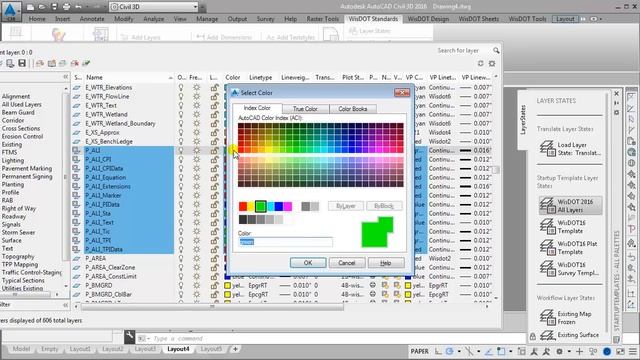Click Help in Select Color dialog

tap(385, 263)
